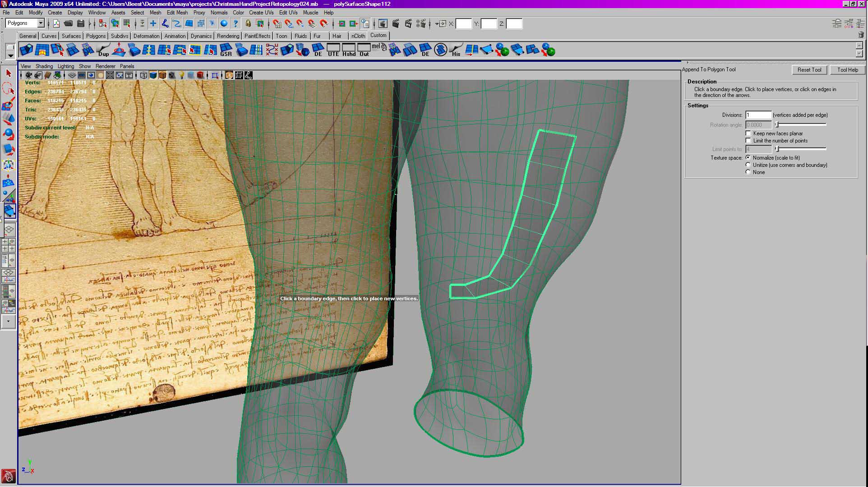The width and height of the screenshot is (868, 487).
Task: Click the Reset Tool button
Action: [x=809, y=70]
